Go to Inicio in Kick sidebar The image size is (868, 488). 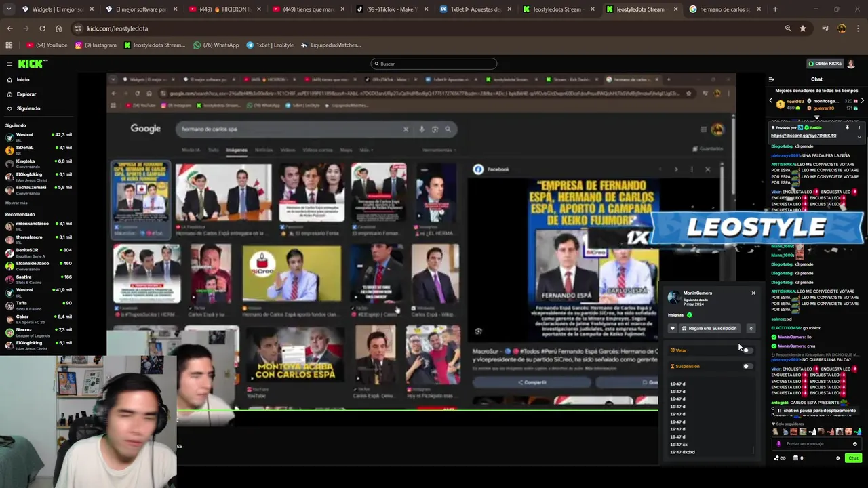tap(23, 80)
